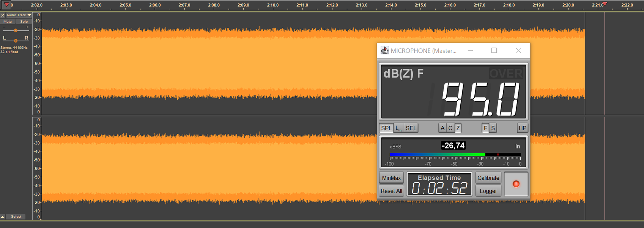Switch the meter to SPL mode
This screenshot has width=644, height=228.
pos(386,128)
